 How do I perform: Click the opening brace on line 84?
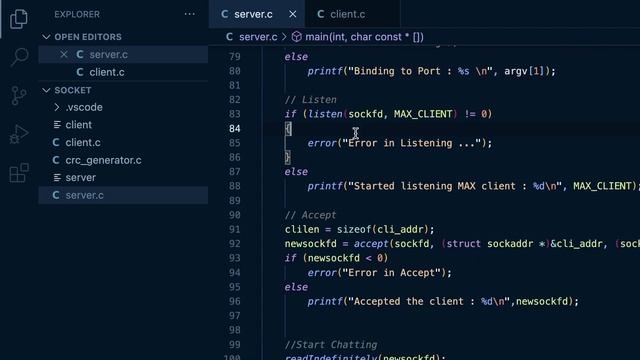coord(288,129)
